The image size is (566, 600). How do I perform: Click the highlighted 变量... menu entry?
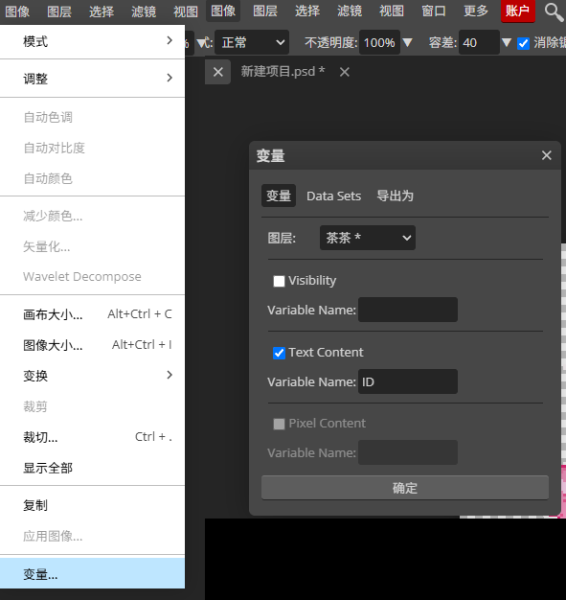tap(92, 574)
